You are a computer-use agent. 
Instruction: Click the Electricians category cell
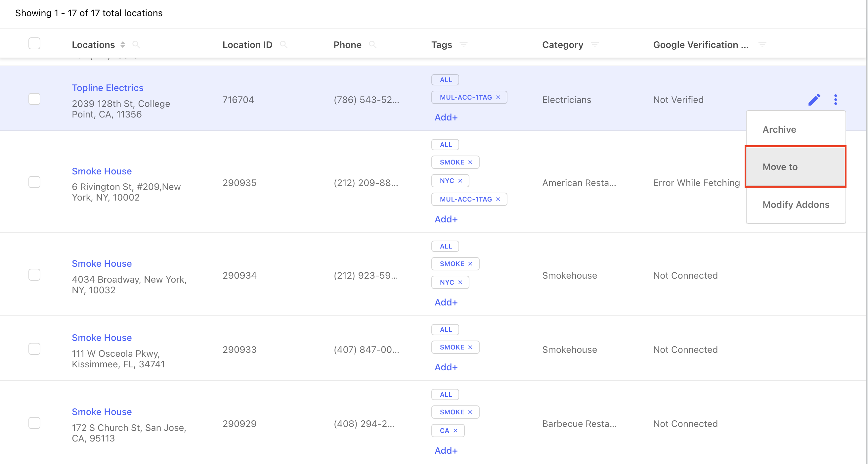coord(567,100)
